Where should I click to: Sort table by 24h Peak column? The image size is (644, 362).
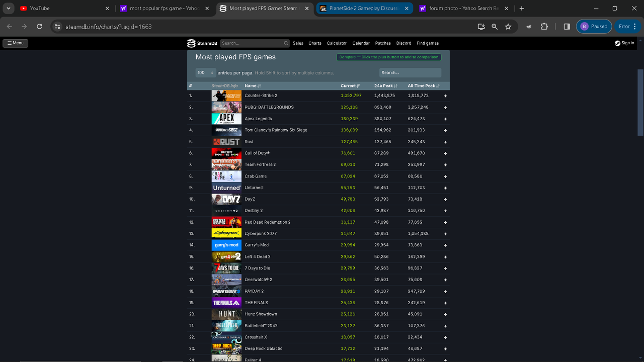(x=386, y=86)
